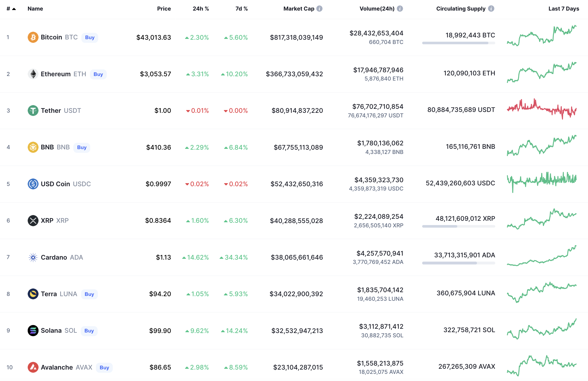
Task: Click Volume(24h) info icon
Action: coord(400,9)
